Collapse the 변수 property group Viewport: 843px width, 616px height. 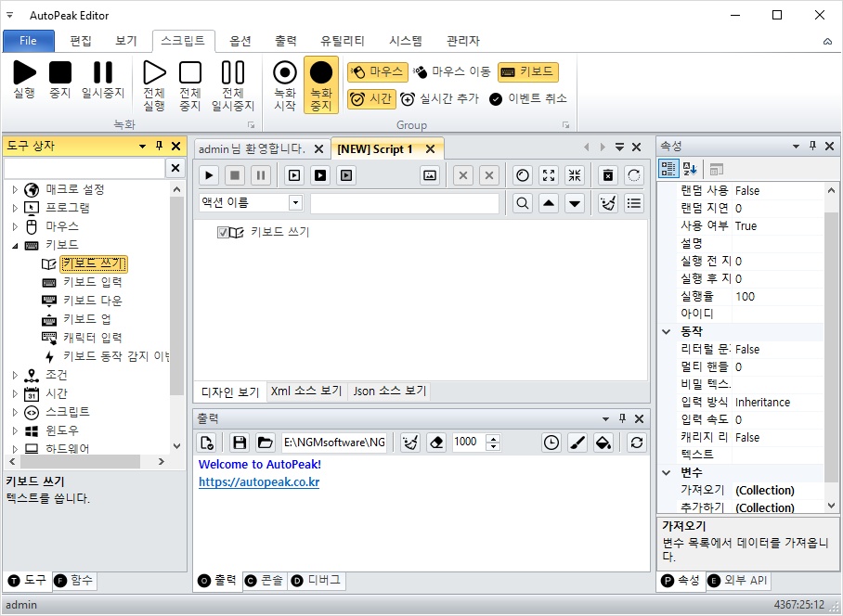667,472
